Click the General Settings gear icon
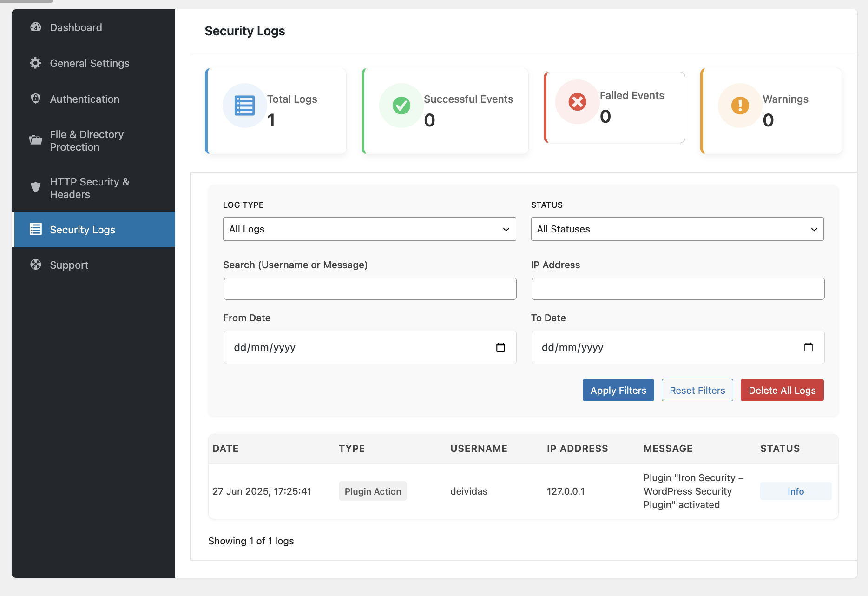 (x=36, y=63)
